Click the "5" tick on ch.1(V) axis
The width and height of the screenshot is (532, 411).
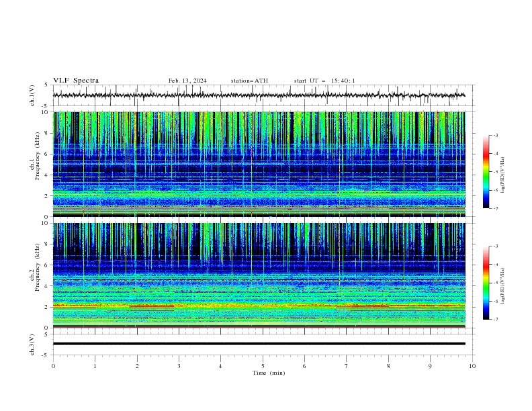tap(46, 85)
